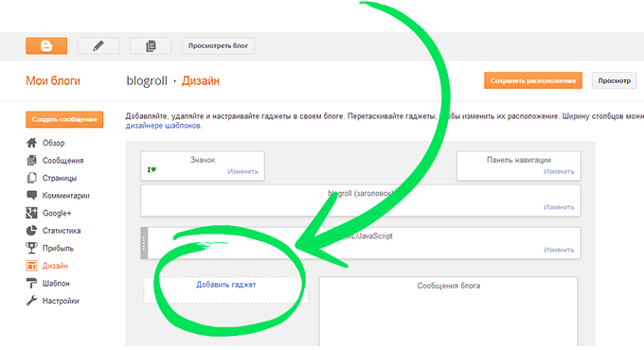Click the Обзор home icon
Viewport: 644px width, 350px height.
tap(31, 143)
